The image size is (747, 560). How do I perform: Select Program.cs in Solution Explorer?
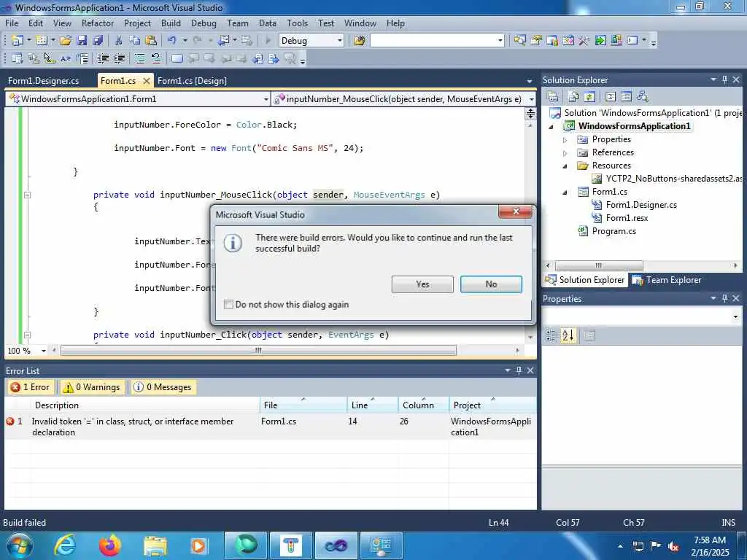coord(614,231)
